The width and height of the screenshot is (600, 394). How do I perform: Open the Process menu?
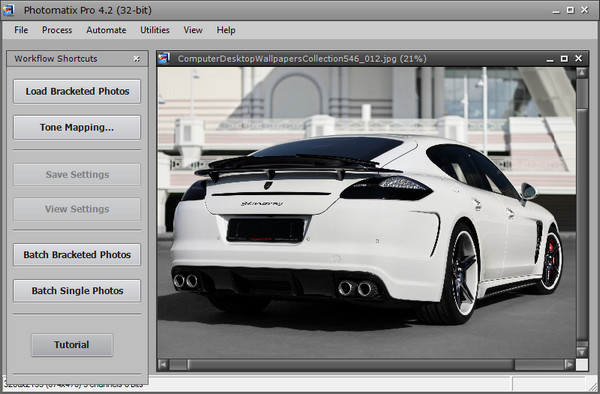point(57,30)
